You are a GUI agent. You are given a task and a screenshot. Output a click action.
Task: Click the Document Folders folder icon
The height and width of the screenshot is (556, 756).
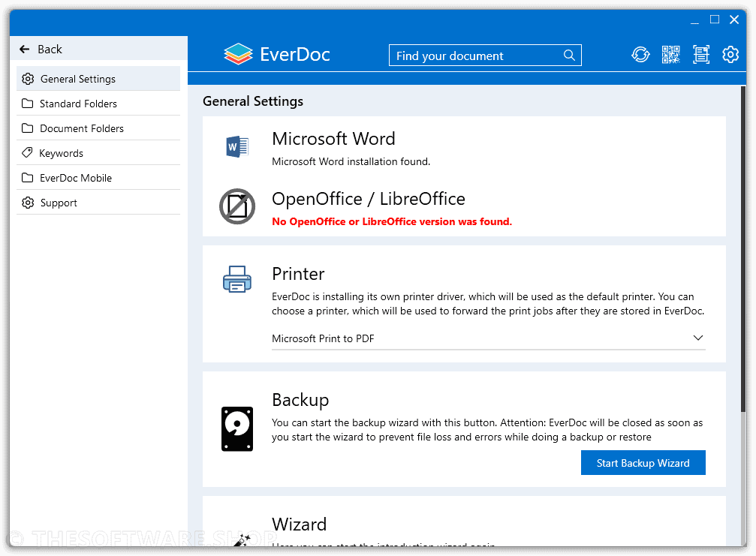(28, 128)
